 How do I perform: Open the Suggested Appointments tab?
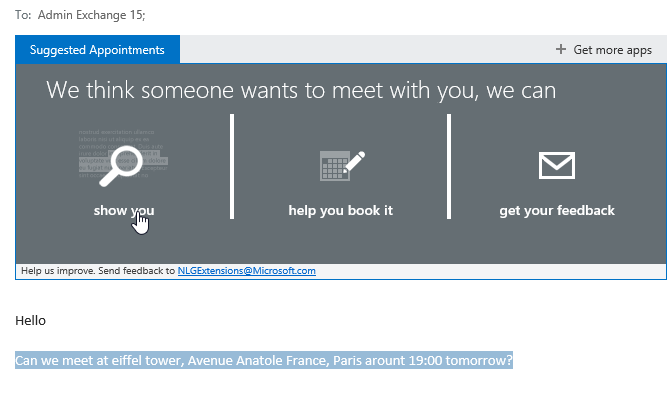click(97, 50)
